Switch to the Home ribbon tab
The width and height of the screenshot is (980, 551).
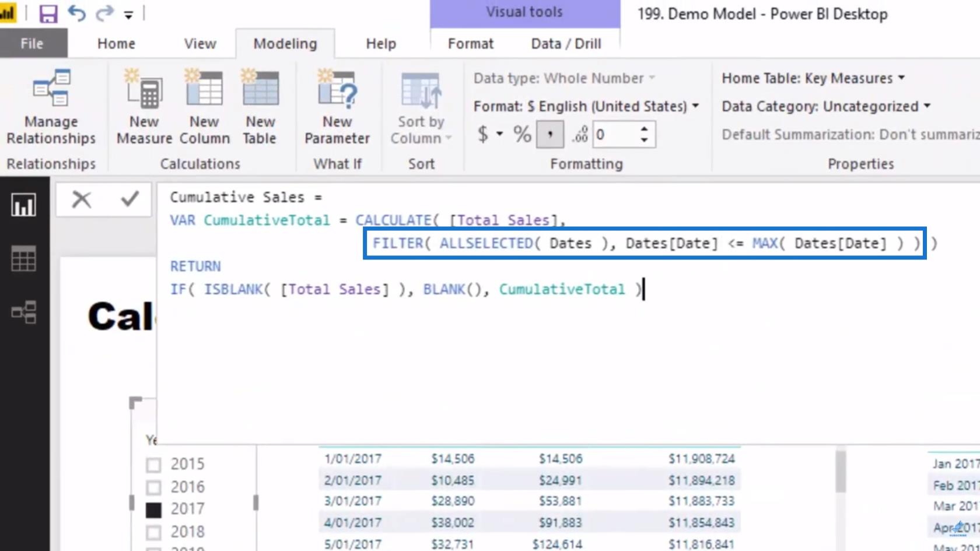pos(116,44)
